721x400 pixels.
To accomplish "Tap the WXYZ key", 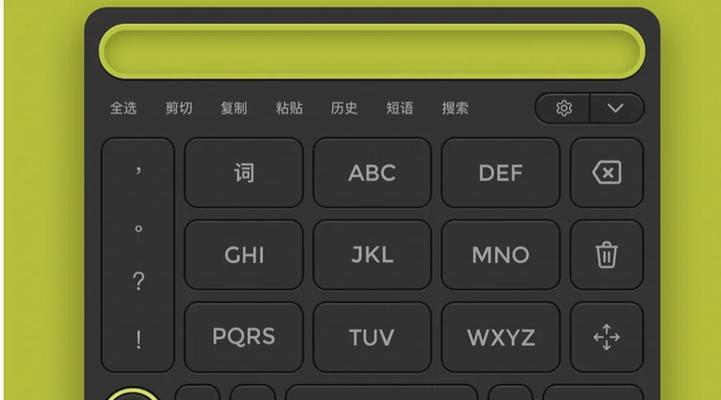I will click(501, 337).
